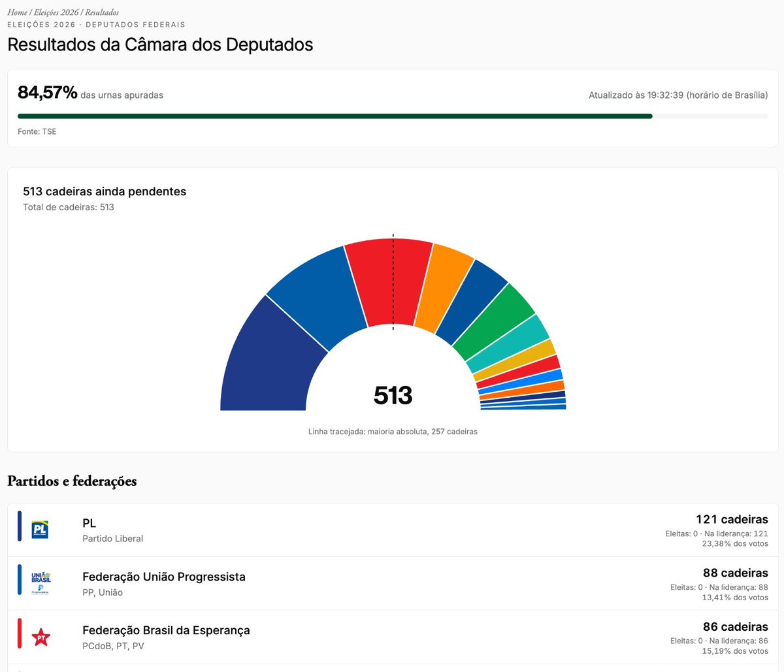Screen dimensions: 784x672
Task: Click the PT red star logo
Action: 41,637
